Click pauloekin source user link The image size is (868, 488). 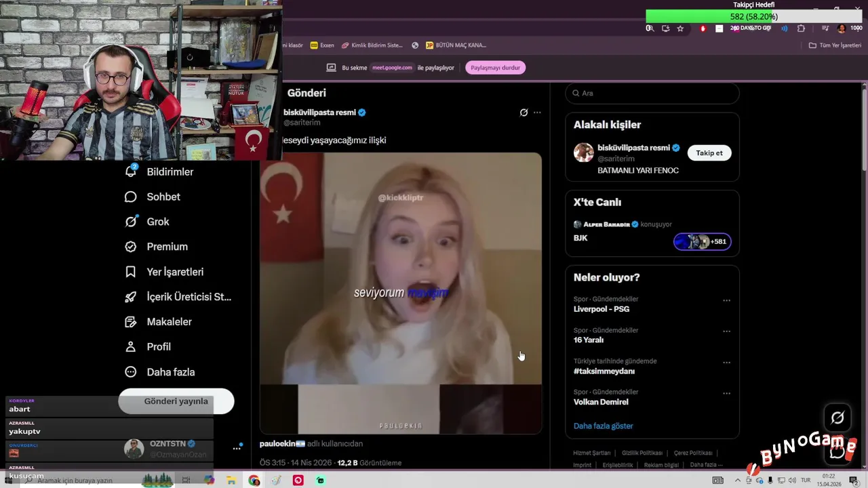click(x=282, y=444)
